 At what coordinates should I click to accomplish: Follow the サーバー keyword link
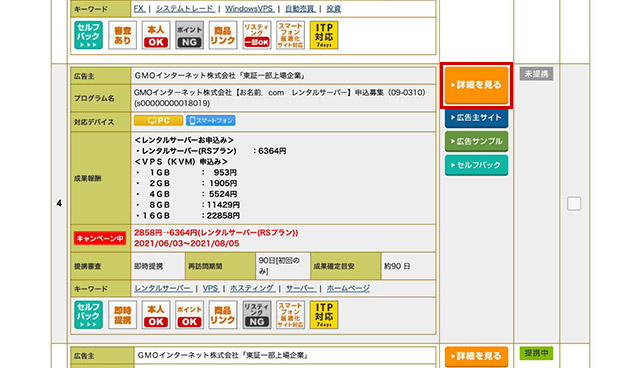(x=300, y=288)
